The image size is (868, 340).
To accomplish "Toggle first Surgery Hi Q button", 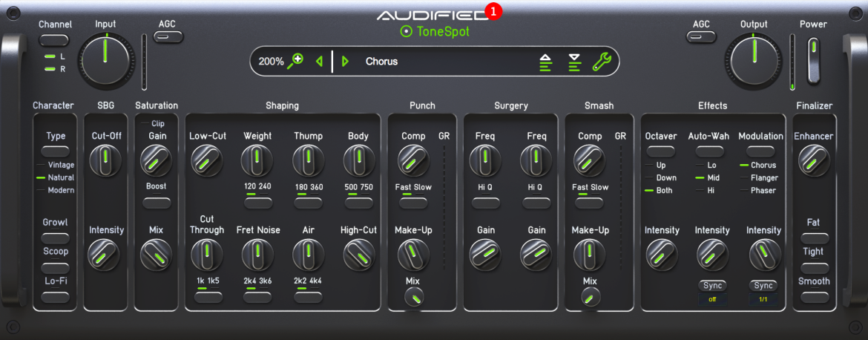I will click(485, 203).
